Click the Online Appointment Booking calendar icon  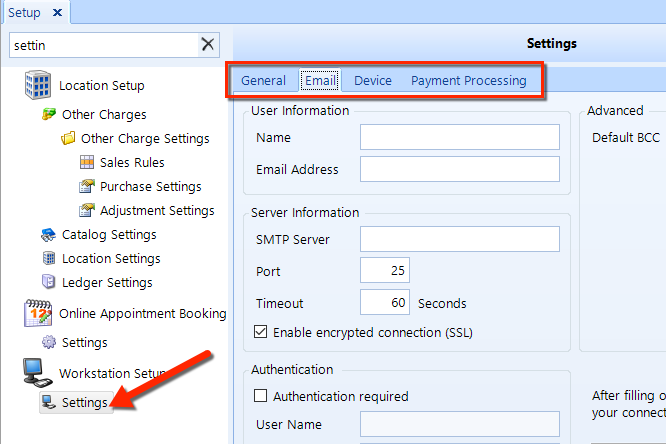[x=38, y=314]
